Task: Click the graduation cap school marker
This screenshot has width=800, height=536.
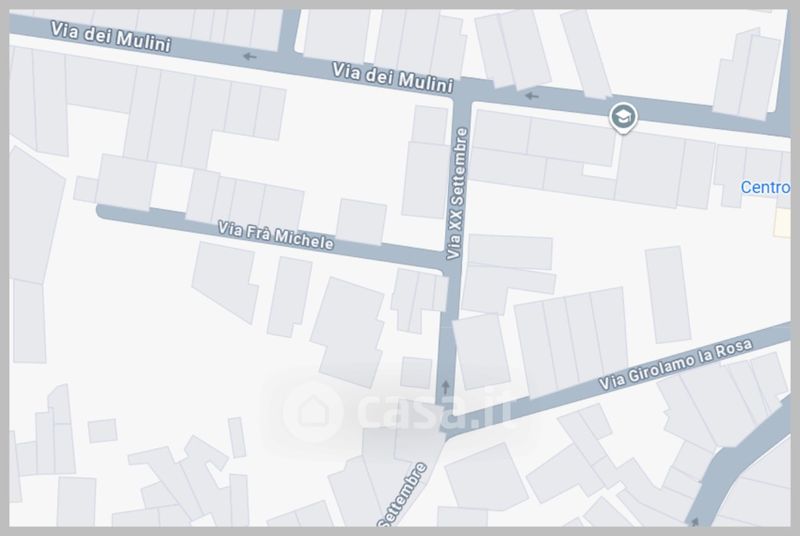Action: coord(623,117)
